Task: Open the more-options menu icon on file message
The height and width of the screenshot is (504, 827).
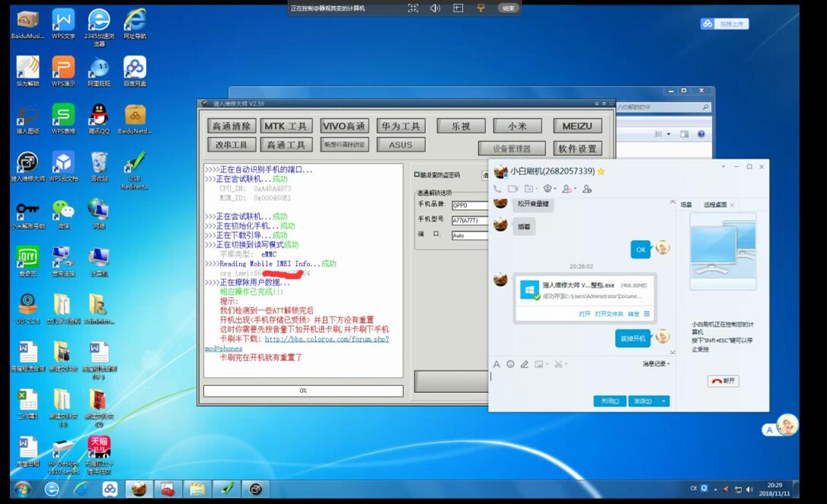Action: coord(647,314)
